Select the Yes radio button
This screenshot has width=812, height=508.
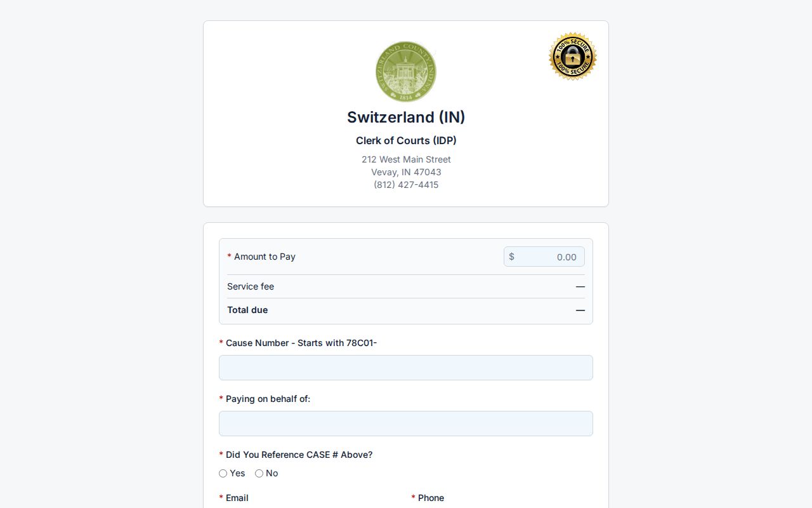tap(223, 473)
